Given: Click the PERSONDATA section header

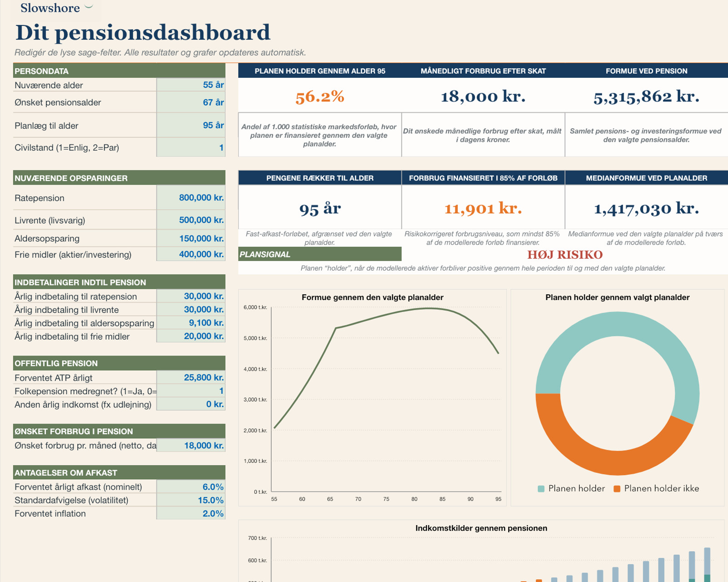Looking at the screenshot, I should click(119, 71).
